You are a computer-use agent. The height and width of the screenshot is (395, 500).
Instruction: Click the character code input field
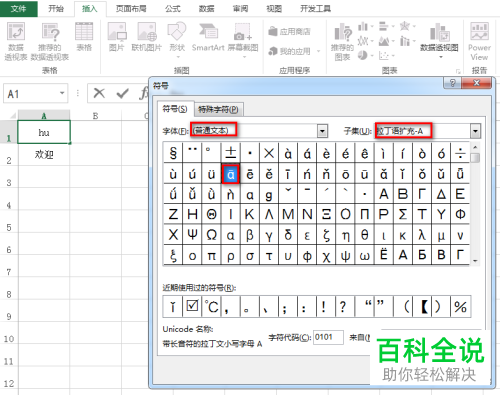pos(328,337)
